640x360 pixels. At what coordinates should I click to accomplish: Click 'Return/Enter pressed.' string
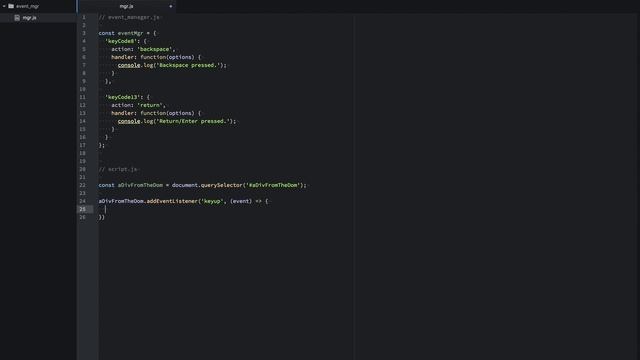(x=193, y=121)
